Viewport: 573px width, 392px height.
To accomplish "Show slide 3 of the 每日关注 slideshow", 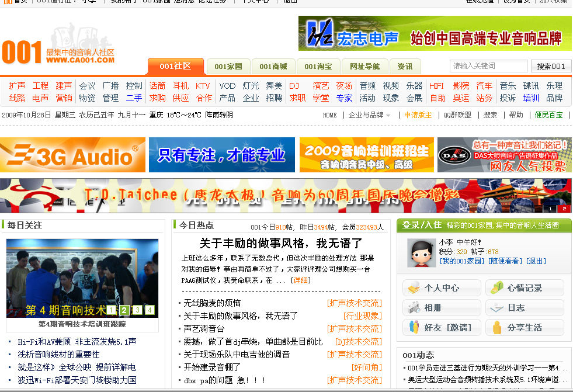I will coord(137,310).
